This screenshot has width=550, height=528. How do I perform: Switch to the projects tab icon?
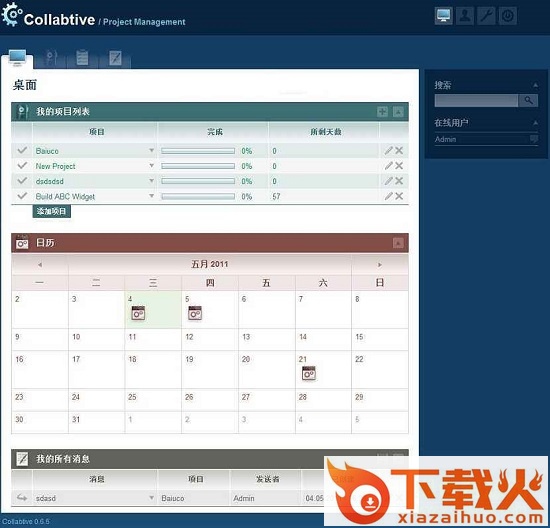click(x=51, y=58)
